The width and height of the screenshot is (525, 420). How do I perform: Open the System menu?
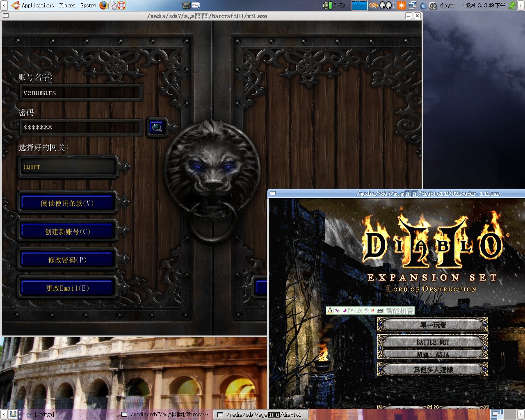pyautogui.click(x=88, y=5)
